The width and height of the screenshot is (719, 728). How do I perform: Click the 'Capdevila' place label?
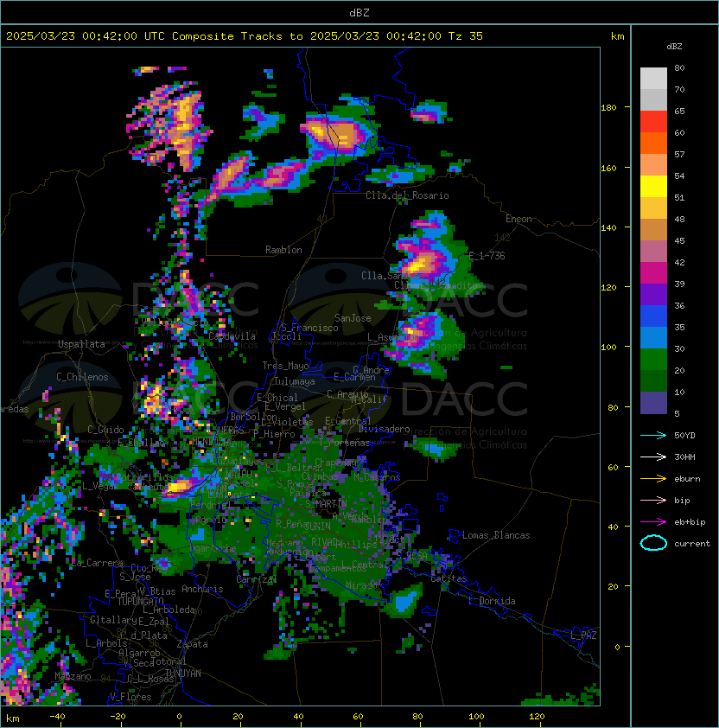[232, 336]
